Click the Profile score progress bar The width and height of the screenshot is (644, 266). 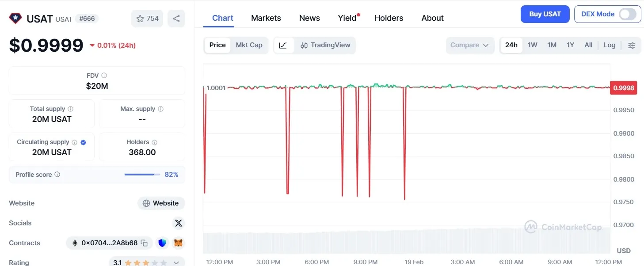click(141, 174)
